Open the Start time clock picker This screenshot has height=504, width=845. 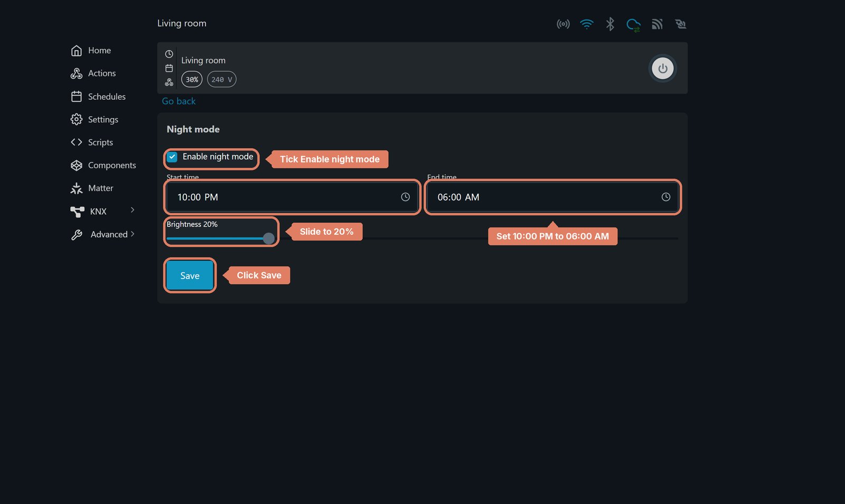pos(406,197)
